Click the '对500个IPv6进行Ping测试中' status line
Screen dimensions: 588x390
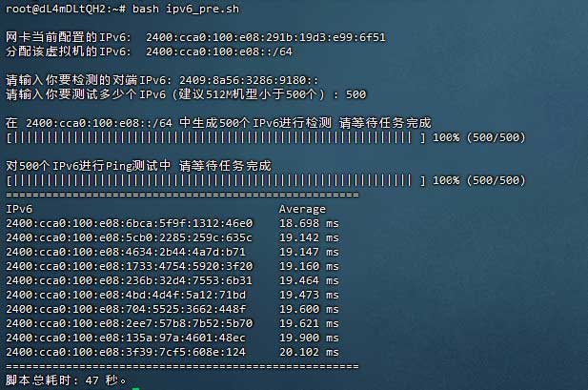(x=89, y=166)
